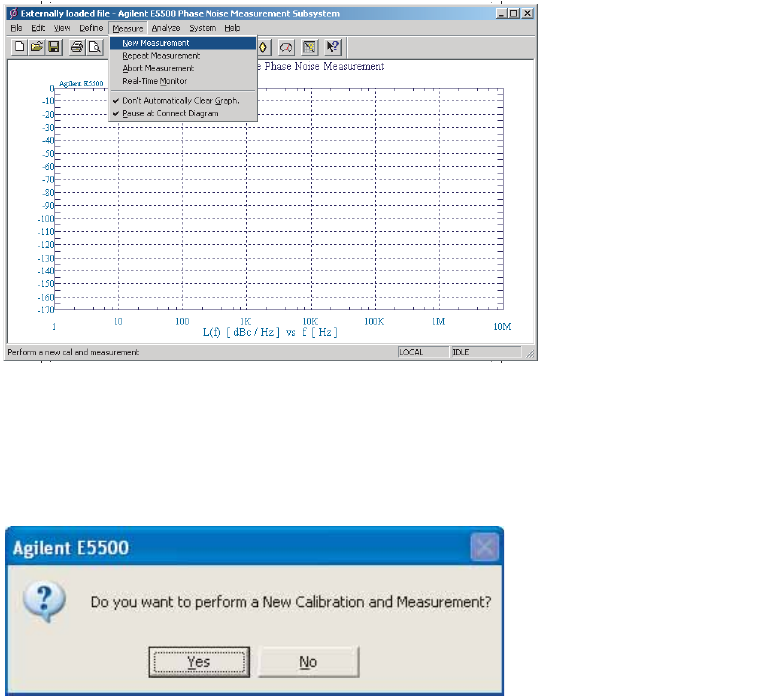778x700 pixels.
Task: Click the Open file folder icon
Action: (x=36, y=47)
